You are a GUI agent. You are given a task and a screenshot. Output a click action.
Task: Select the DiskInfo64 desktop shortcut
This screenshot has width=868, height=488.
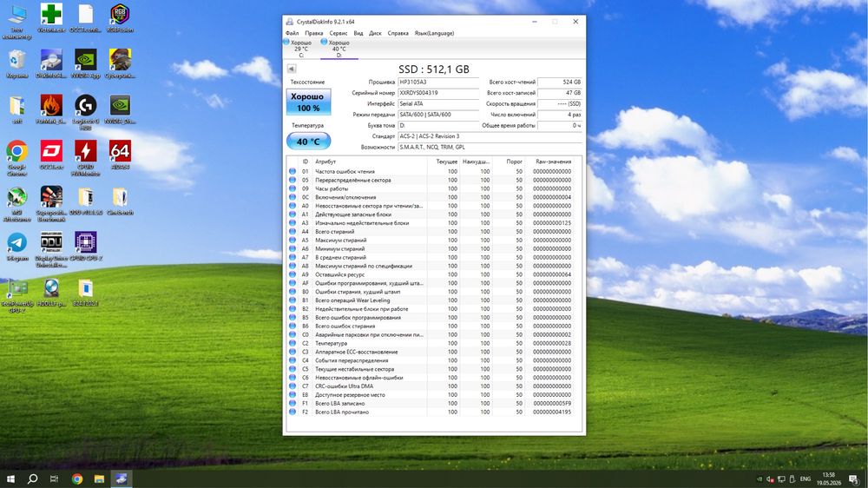[x=51, y=63]
